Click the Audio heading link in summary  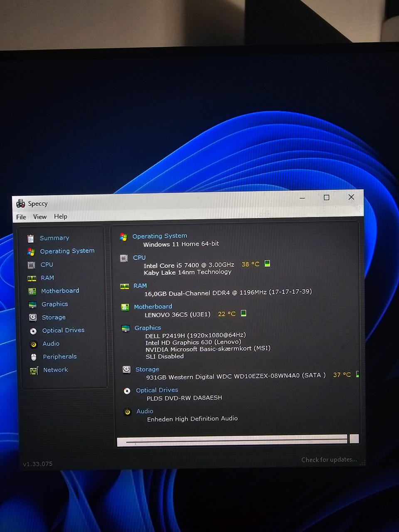pyautogui.click(x=145, y=411)
